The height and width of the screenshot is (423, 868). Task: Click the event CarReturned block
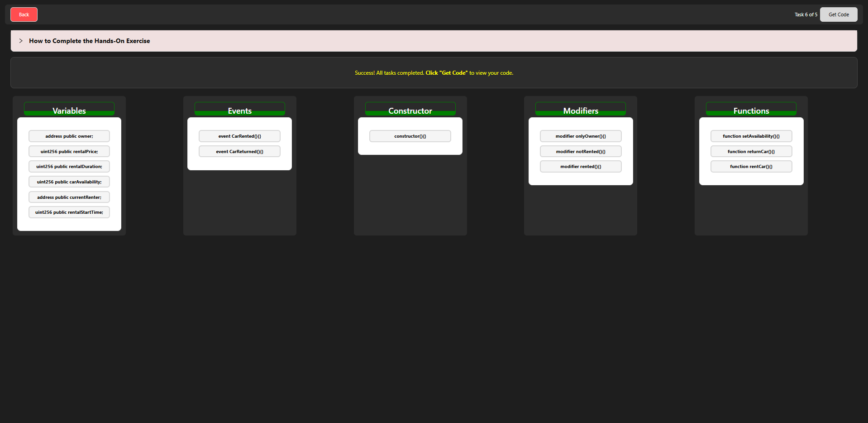[x=239, y=151]
